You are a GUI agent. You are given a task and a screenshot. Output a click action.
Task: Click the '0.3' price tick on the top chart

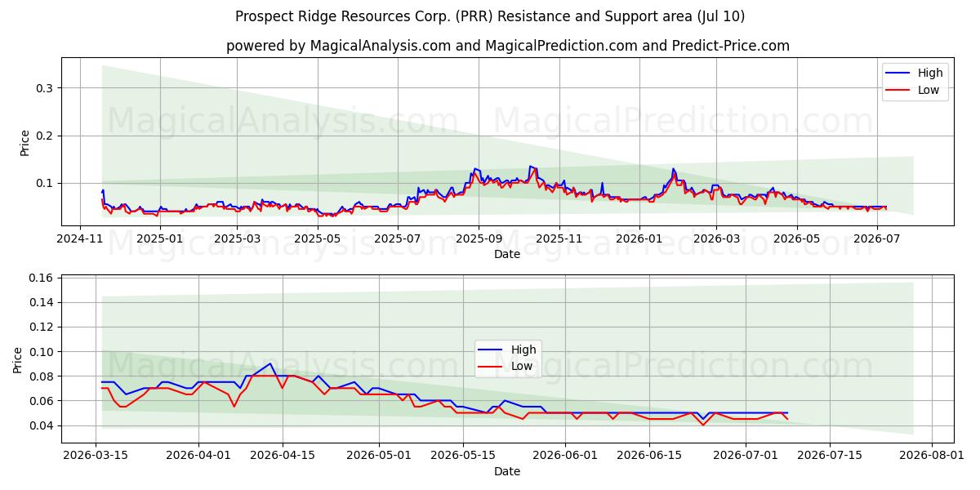[44, 88]
